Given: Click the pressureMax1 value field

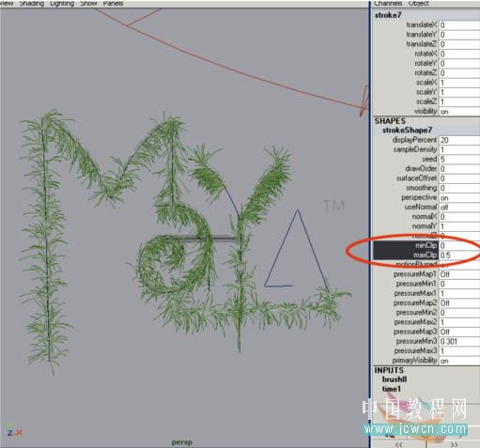Looking at the screenshot, I should [x=459, y=293].
